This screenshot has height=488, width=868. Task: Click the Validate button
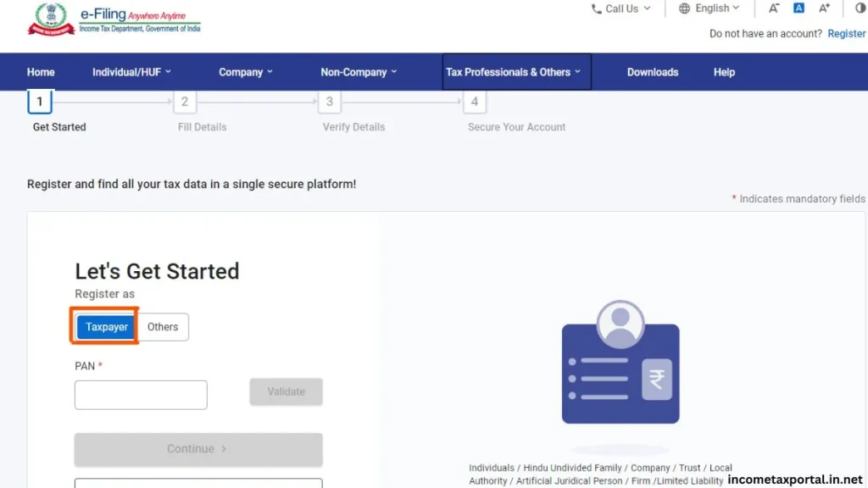[x=286, y=391]
